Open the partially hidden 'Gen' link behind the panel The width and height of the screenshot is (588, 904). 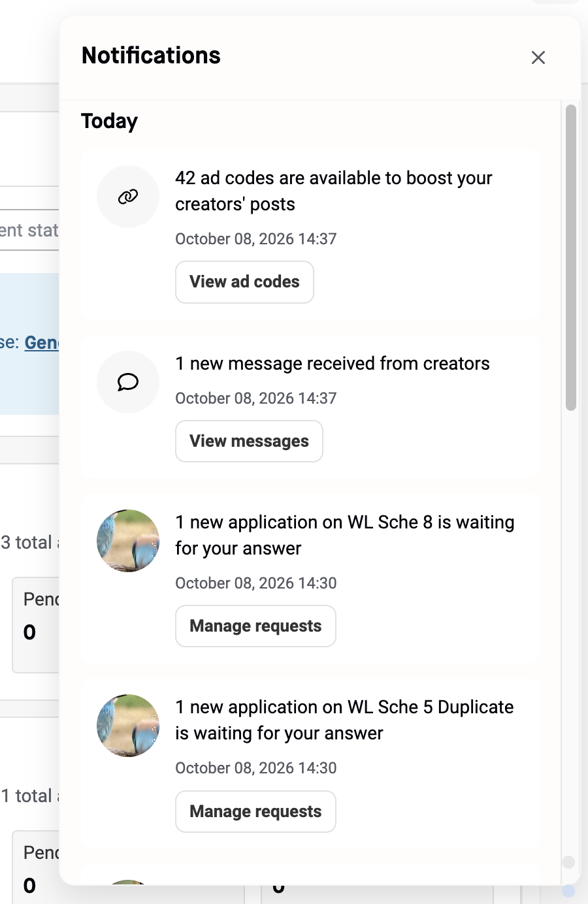point(42,342)
